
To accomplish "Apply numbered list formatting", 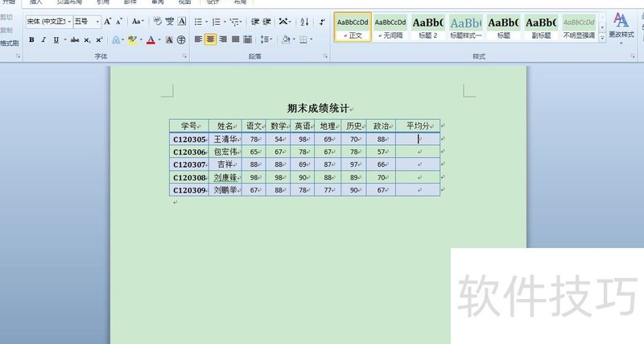I will 217,22.
